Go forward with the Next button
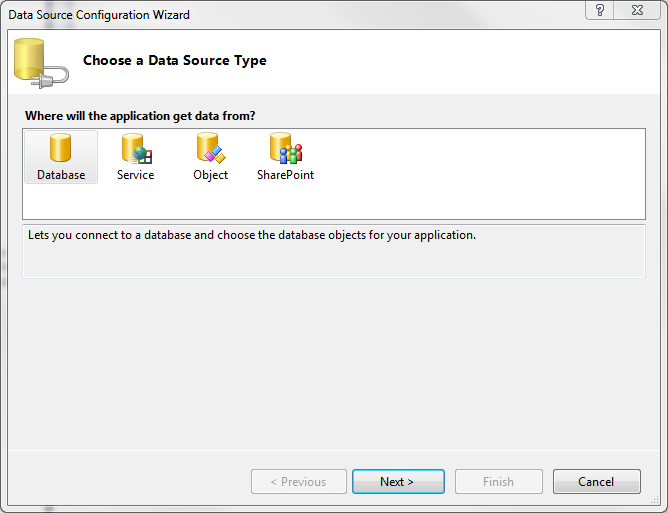This screenshot has height=513, width=668. tap(397, 482)
